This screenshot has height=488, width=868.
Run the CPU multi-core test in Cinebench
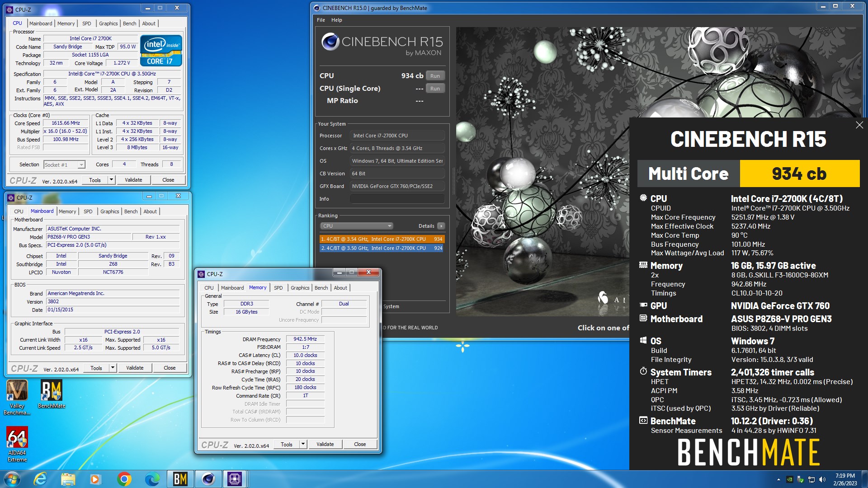435,76
